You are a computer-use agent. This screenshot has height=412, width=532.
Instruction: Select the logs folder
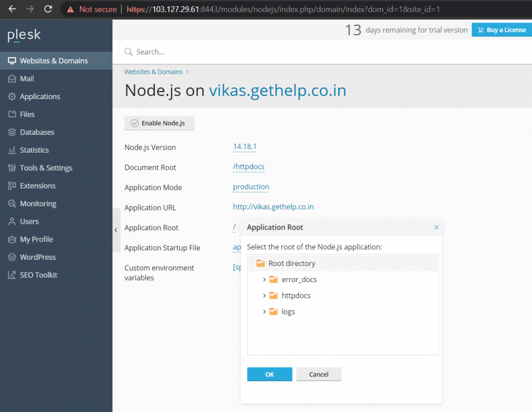pos(288,312)
